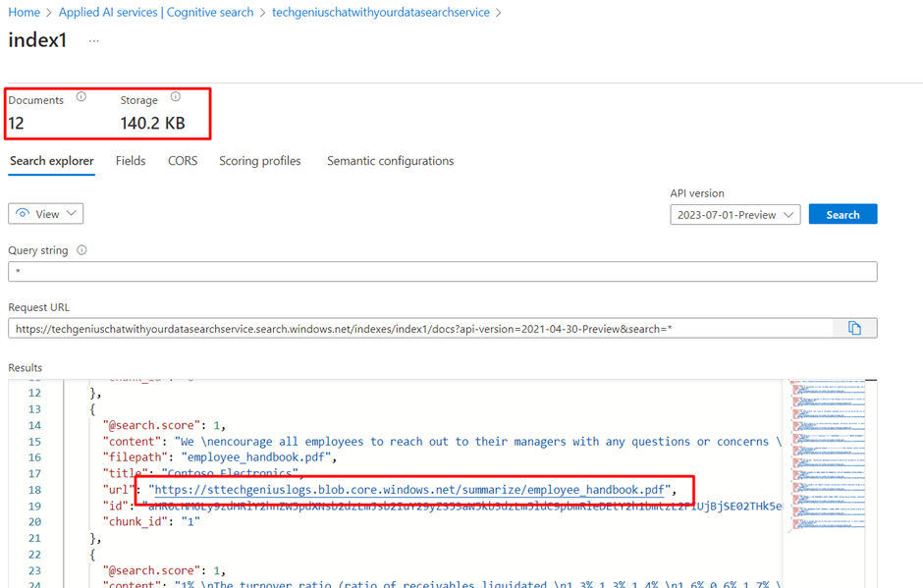Switch to the Fields tab
The width and height of the screenshot is (923, 588).
[131, 161]
